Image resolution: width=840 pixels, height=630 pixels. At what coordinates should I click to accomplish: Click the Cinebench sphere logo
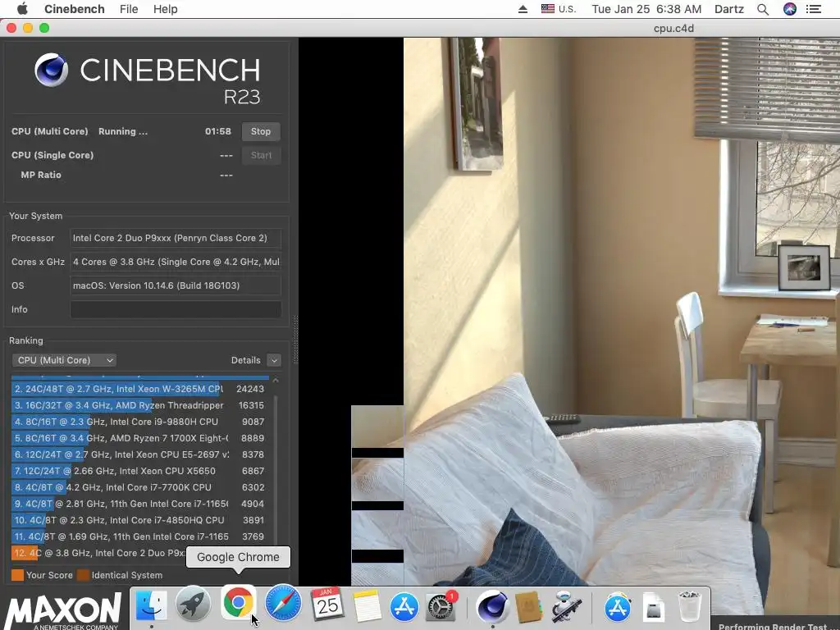point(51,71)
